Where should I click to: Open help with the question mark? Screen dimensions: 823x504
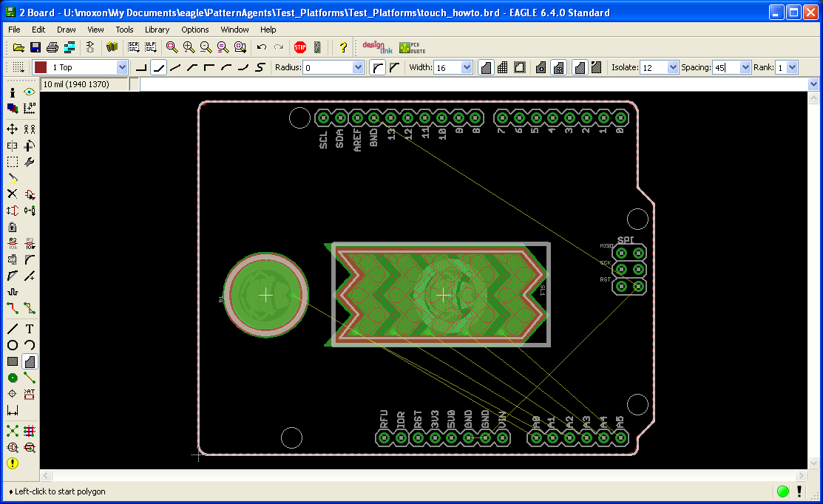point(343,48)
